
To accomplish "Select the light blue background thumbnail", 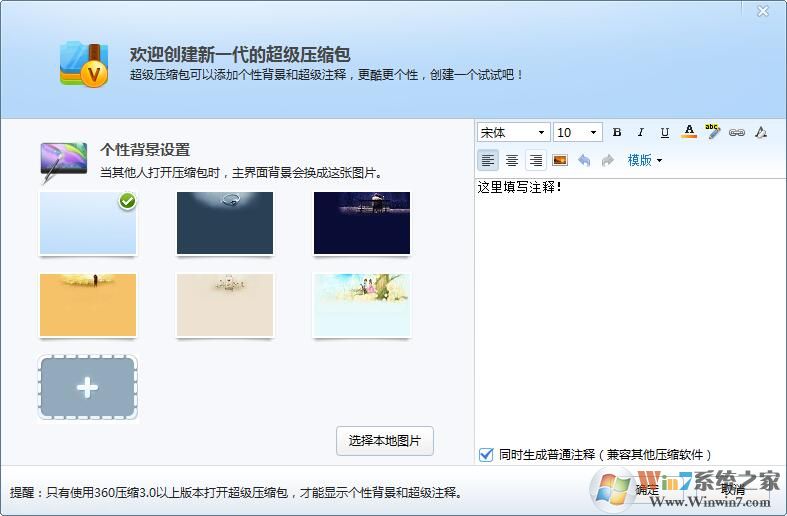I will (88, 223).
